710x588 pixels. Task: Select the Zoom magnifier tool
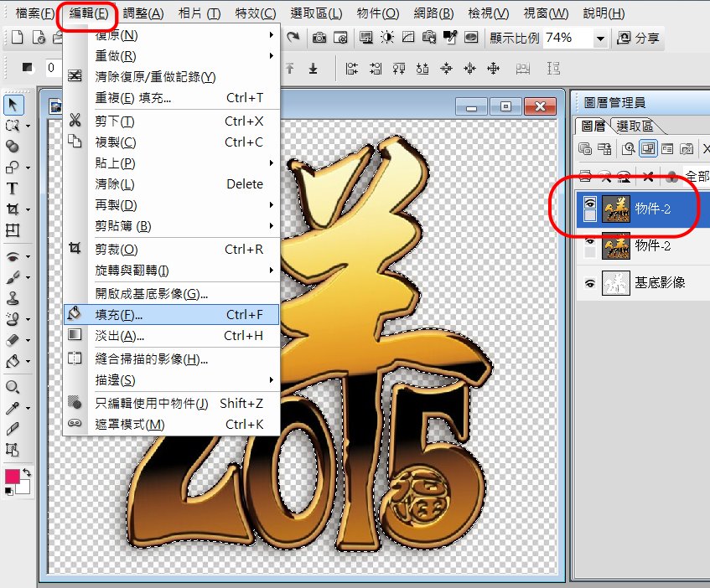pos(13,387)
